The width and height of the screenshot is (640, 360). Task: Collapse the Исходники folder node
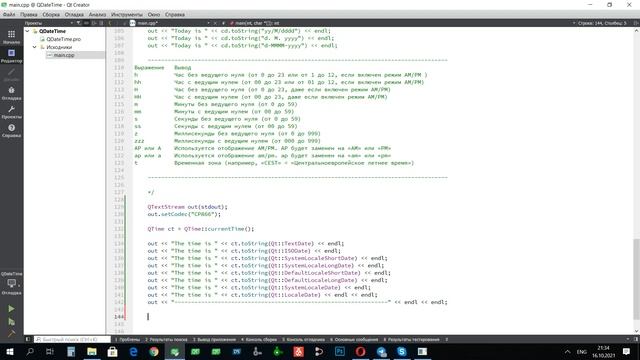pos(35,47)
